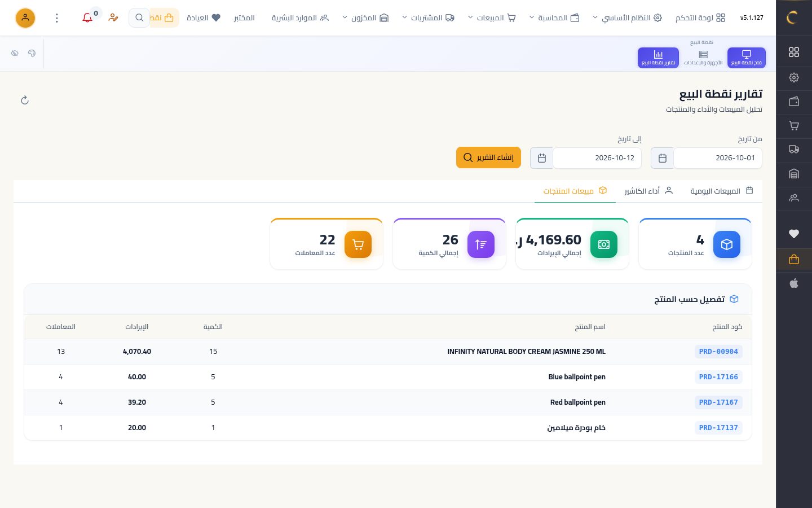Click فتح نقطة البيع button
Screen dimensions: 812x508
(747, 58)
